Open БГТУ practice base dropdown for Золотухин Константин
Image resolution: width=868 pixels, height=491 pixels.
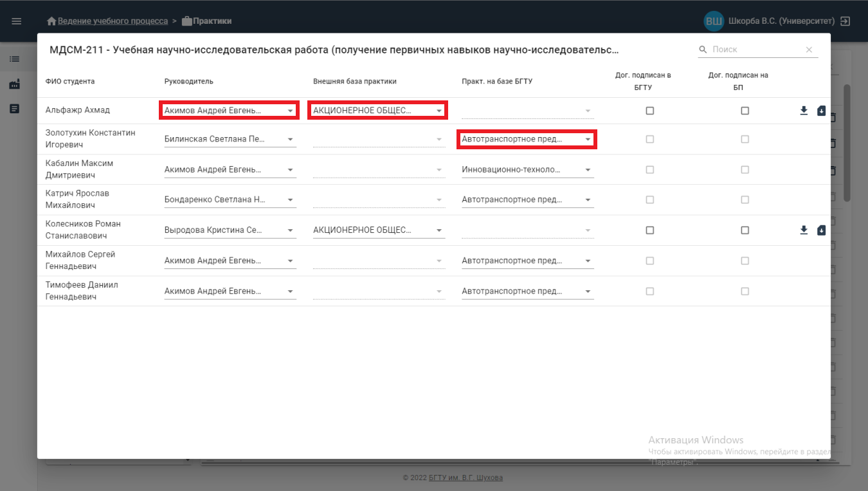[x=527, y=139]
